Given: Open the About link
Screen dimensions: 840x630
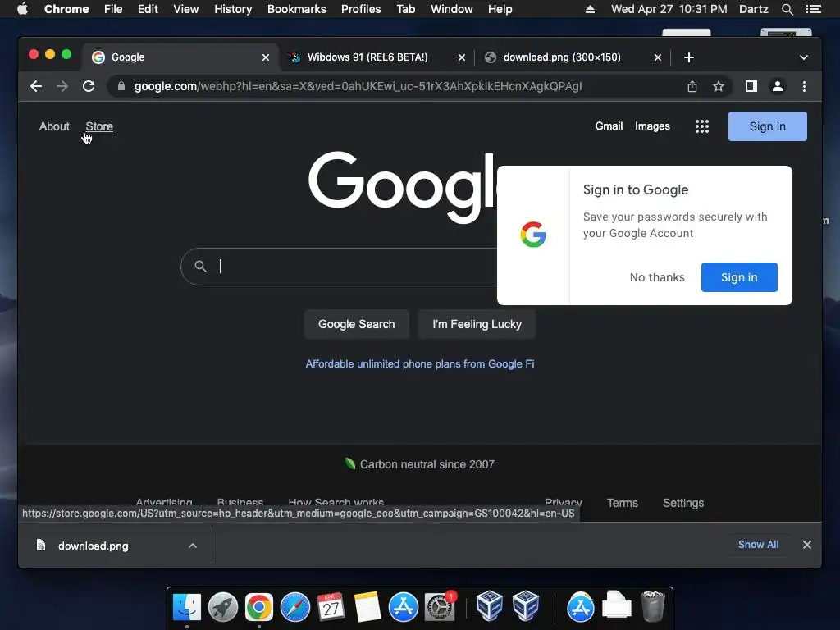Looking at the screenshot, I should tap(54, 126).
